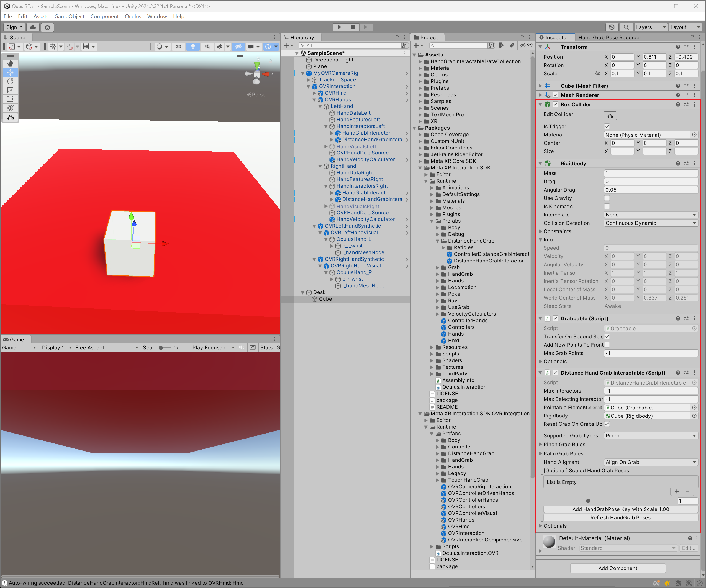Disable the Mesh Renderer component checkbox
The height and width of the screenshot is (588, 706).
[555, 95]
